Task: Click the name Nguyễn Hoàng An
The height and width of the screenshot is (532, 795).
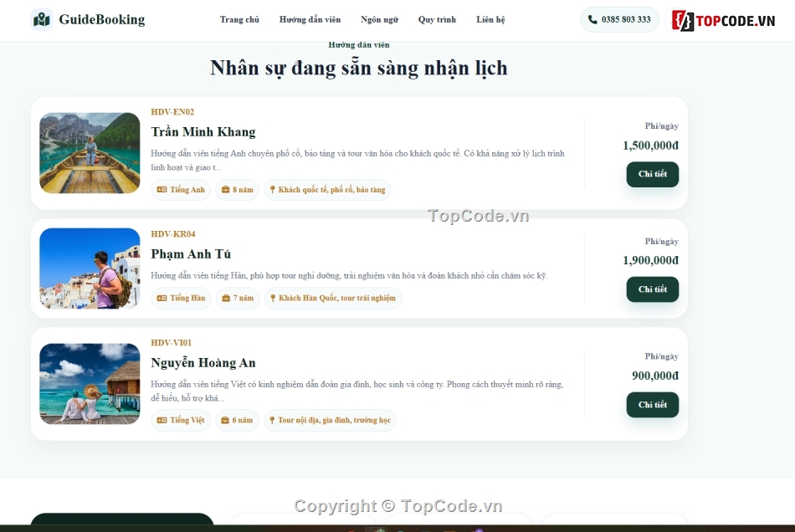Action: click(x=203, y=363)
